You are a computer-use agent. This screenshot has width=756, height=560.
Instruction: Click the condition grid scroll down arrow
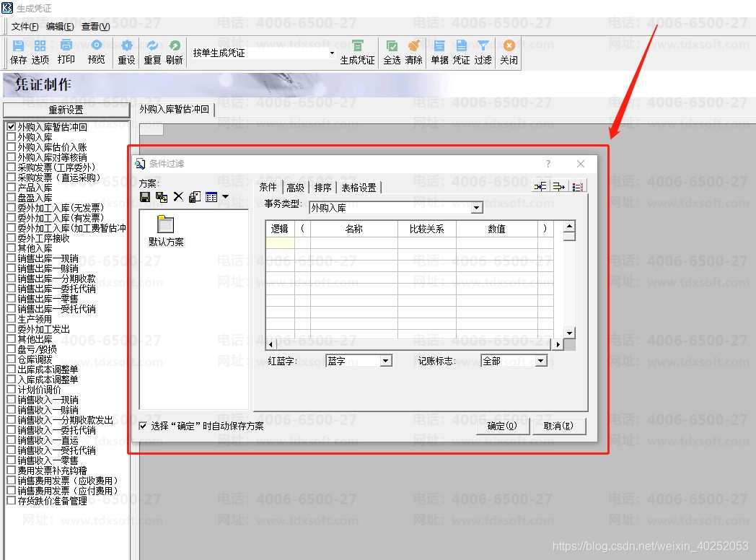click(569, 333)
